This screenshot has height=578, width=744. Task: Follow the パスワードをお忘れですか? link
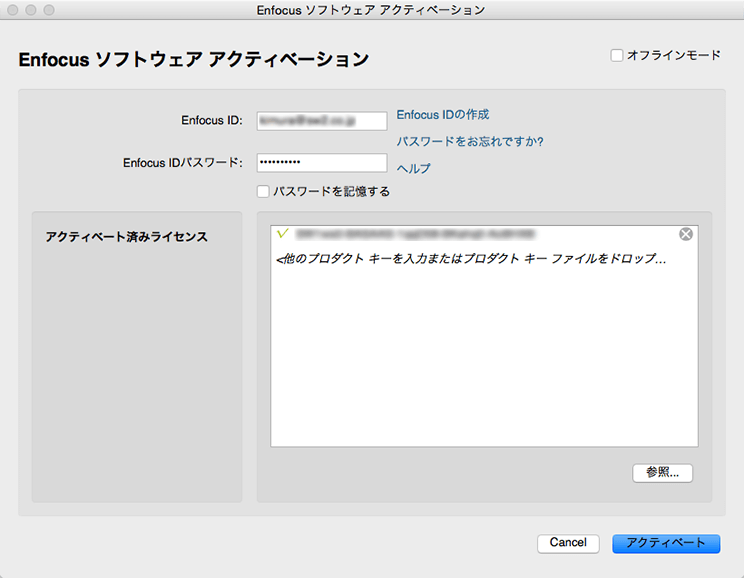pos(470,142)
